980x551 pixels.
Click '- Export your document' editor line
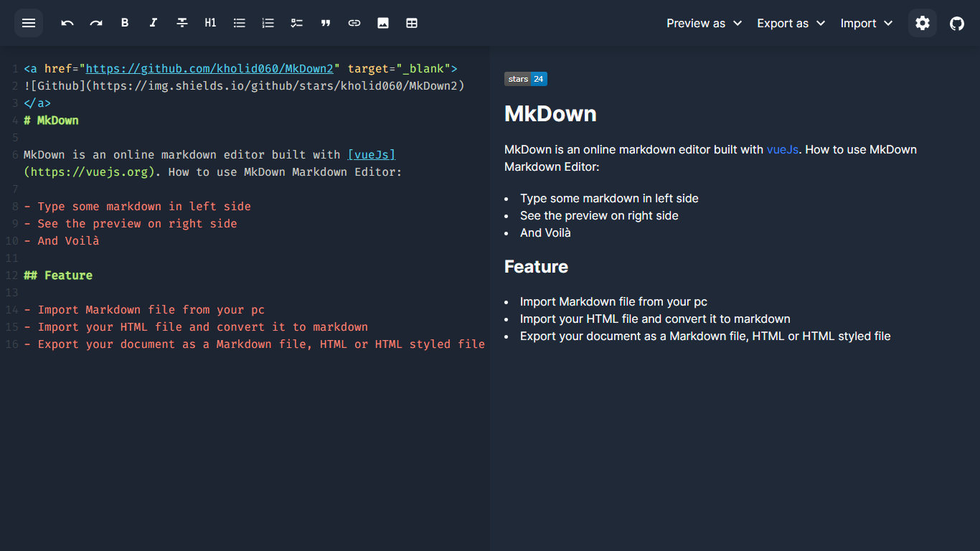255,344
